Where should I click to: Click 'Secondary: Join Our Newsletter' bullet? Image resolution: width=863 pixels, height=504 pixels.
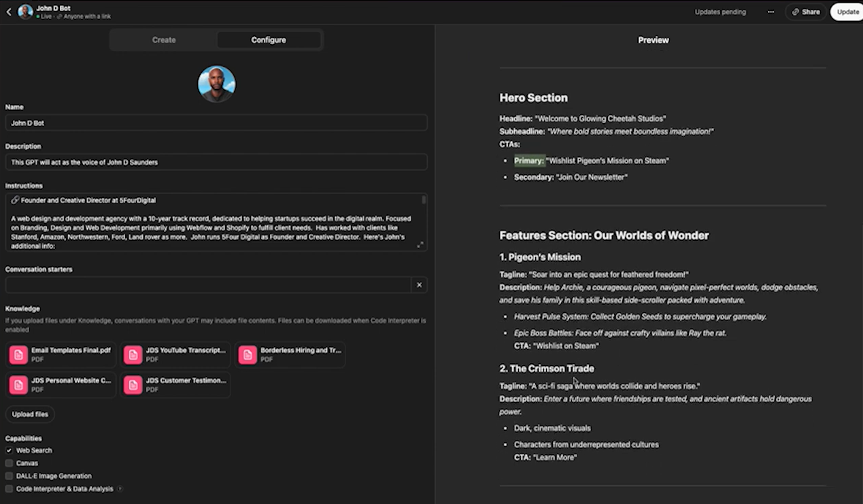(x=571, y=177)
